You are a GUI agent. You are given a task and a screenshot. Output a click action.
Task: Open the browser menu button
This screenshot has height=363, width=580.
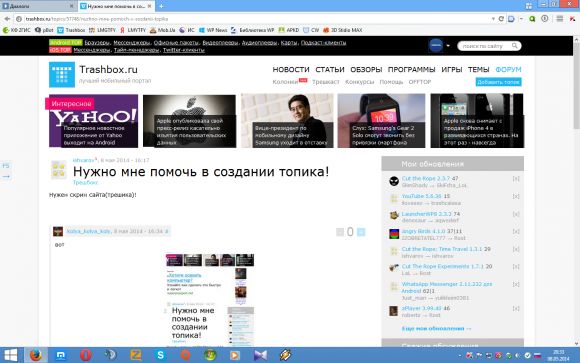(560, 19)
